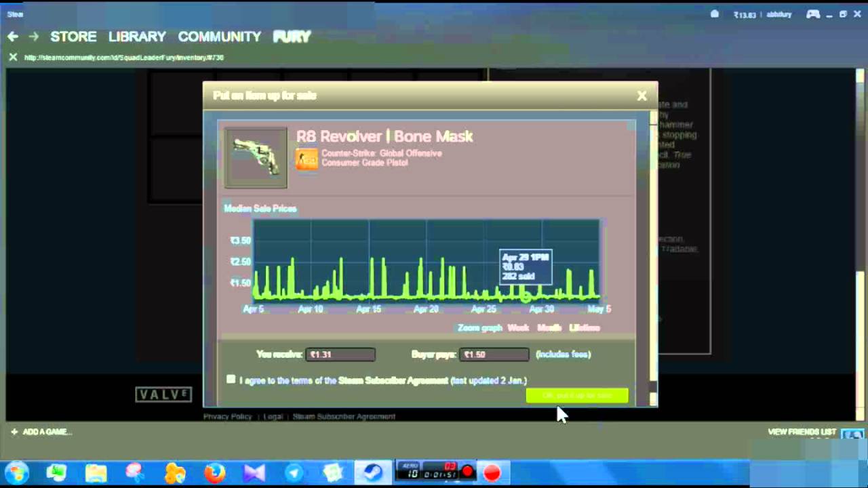868x488 pixels.
Task: Open Visual Studio from the taskbar
Action: [x=254, y=472]
